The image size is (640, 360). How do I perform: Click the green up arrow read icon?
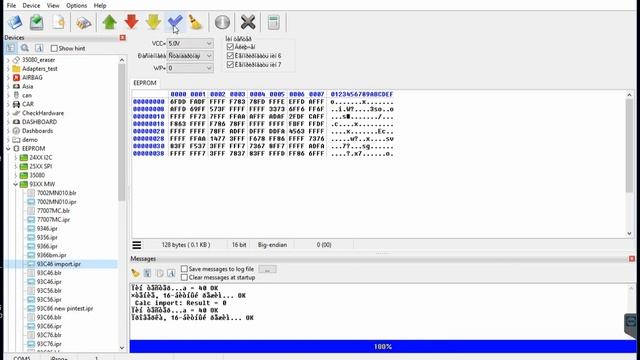pyautogui.click(x=109, y=22)
